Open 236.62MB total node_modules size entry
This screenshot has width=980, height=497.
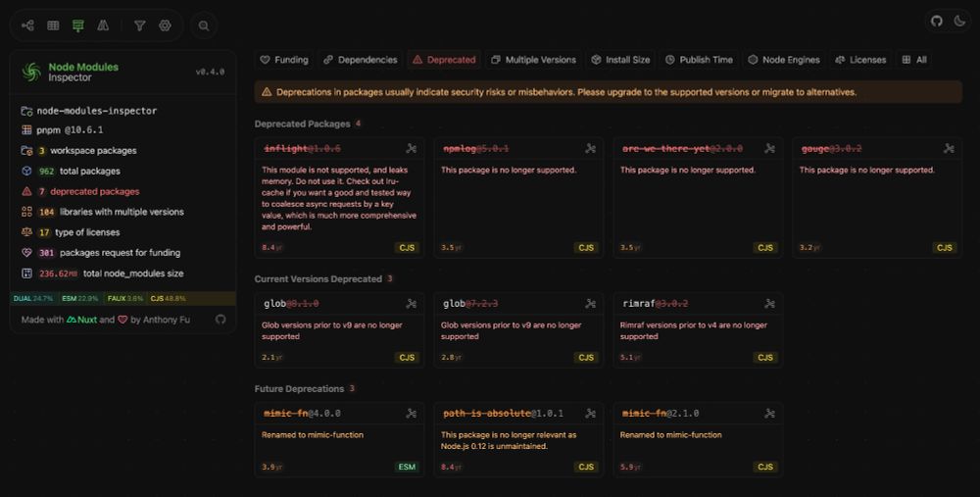103,273
